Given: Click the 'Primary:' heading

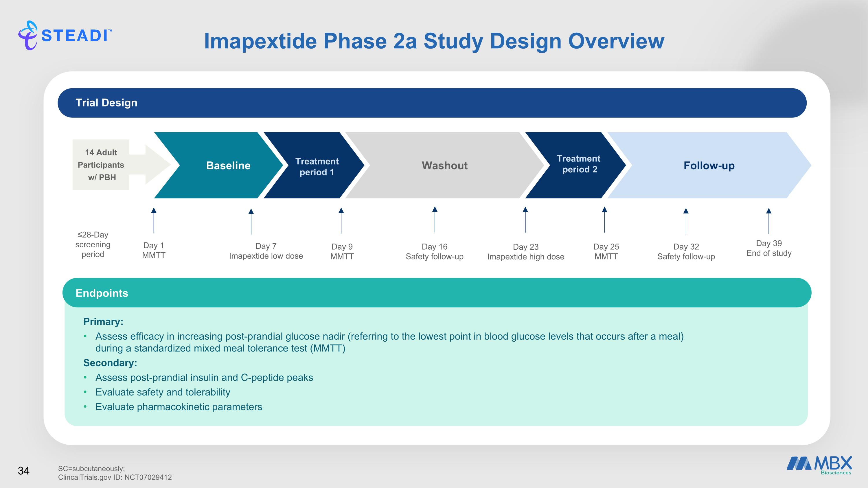Looking at the screenshot, I should [103, 322].
